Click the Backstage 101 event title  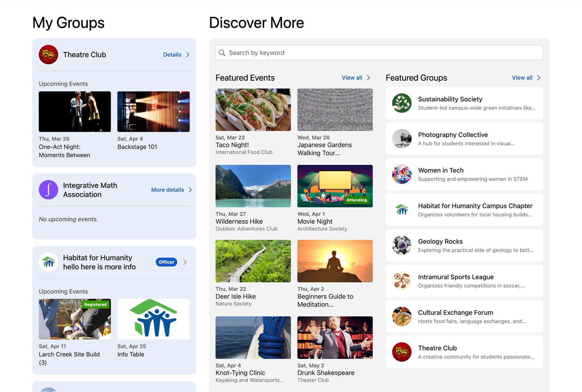point(137,147)
